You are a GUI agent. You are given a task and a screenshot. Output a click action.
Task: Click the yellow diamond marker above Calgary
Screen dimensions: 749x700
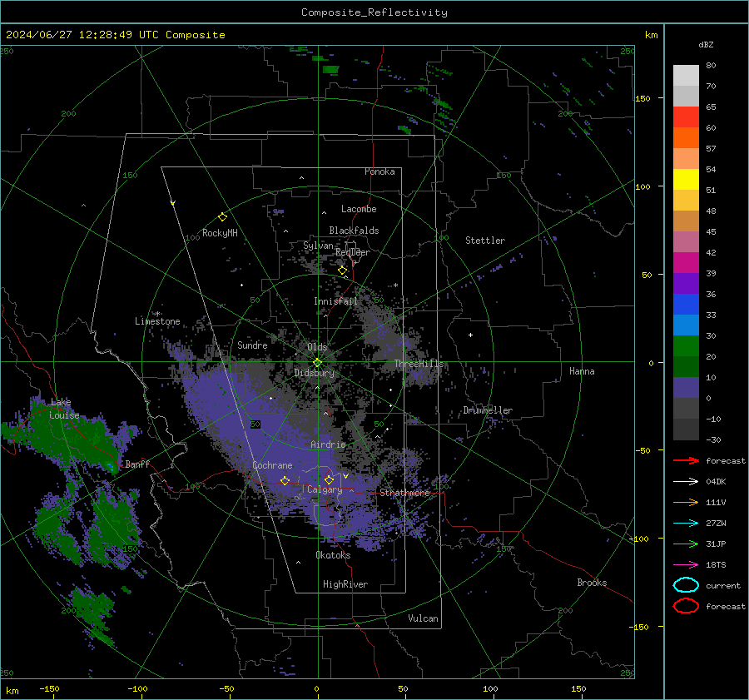coord(329,479)
